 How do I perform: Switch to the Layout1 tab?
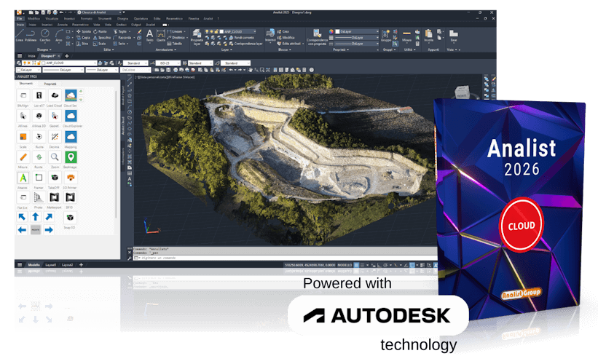click(x=51, y=264)
